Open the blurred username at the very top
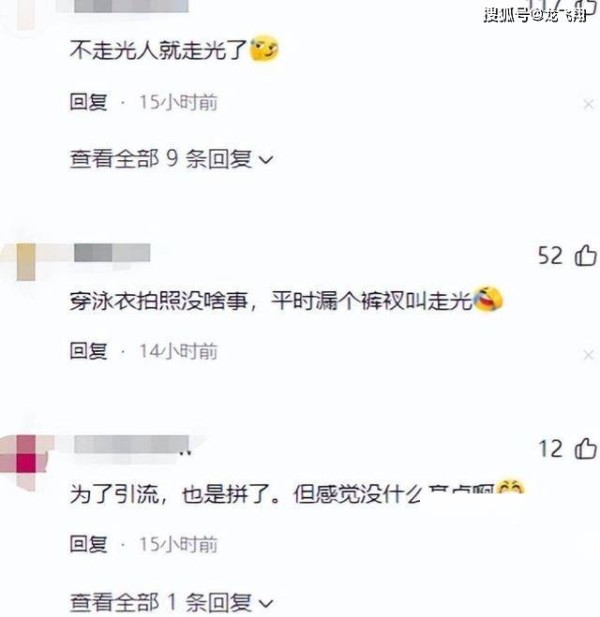 click(131, 6)
